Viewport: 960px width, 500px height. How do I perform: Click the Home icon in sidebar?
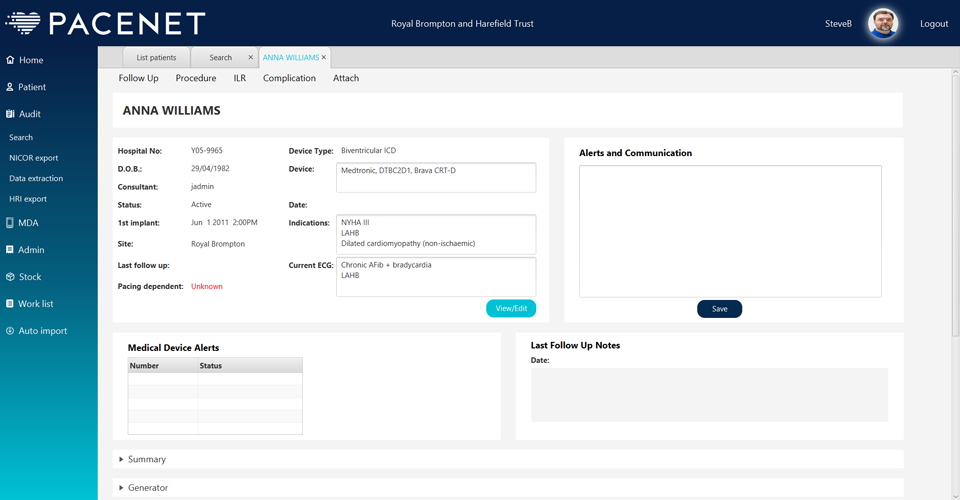point(10,60)
